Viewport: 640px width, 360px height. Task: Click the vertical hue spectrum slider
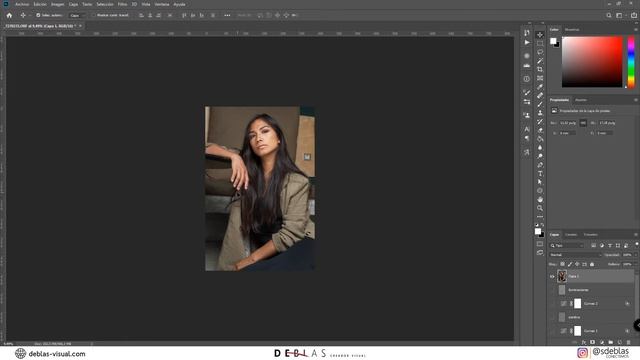pyautogui.click(x=631, y=62)
